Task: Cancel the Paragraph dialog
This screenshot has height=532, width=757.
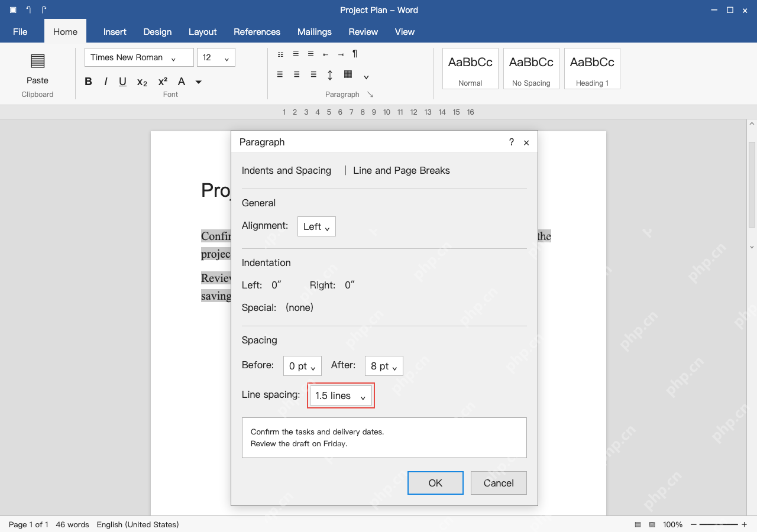Action: [x=499, y=483]
